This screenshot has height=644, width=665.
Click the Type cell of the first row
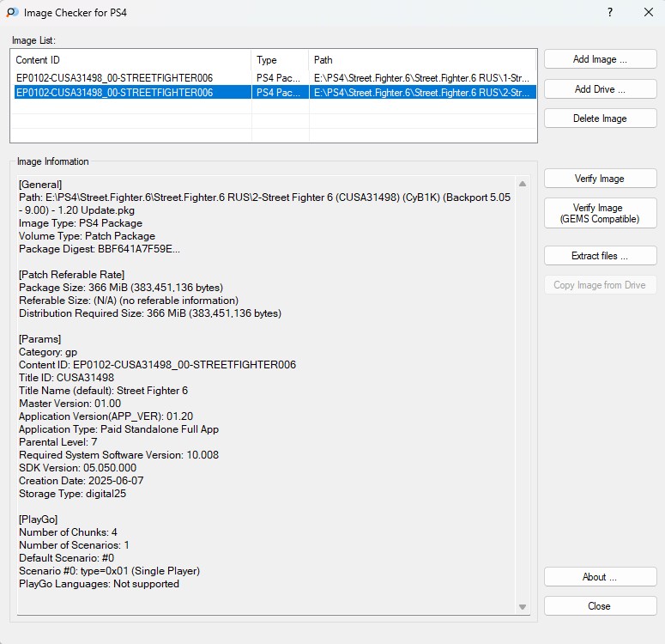click(x=280, y=77)
